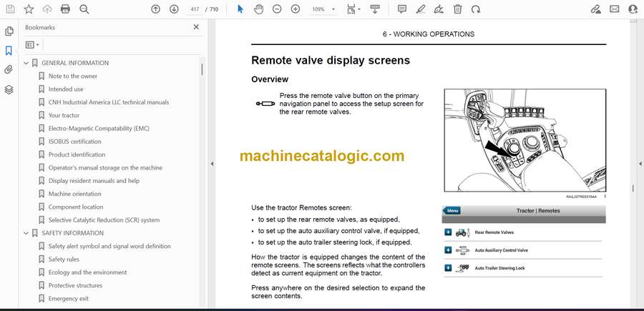Screen dimensions: 644x311
Task: Go to the previous page using up arrow
Action: [156, 9]
